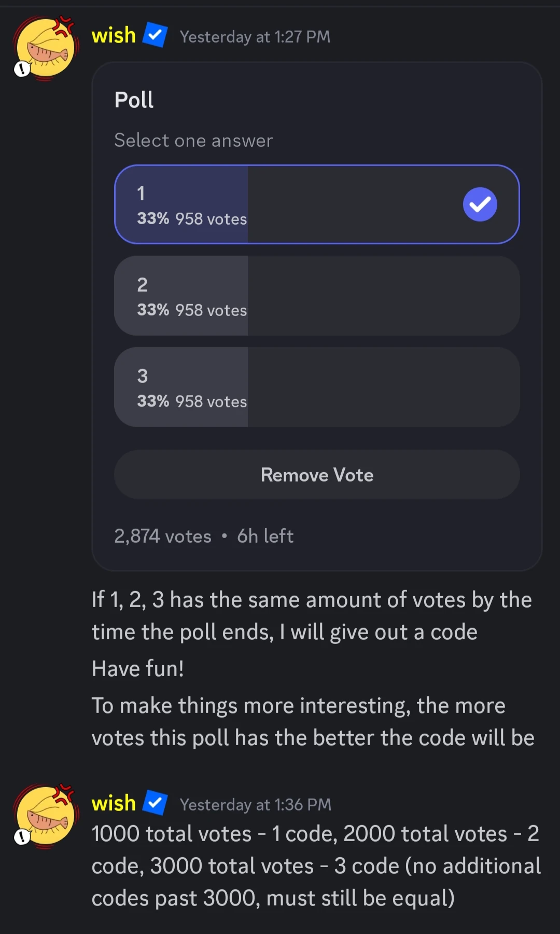Click the Yesterday at 1:27 PM timestamp

[255, 37]
